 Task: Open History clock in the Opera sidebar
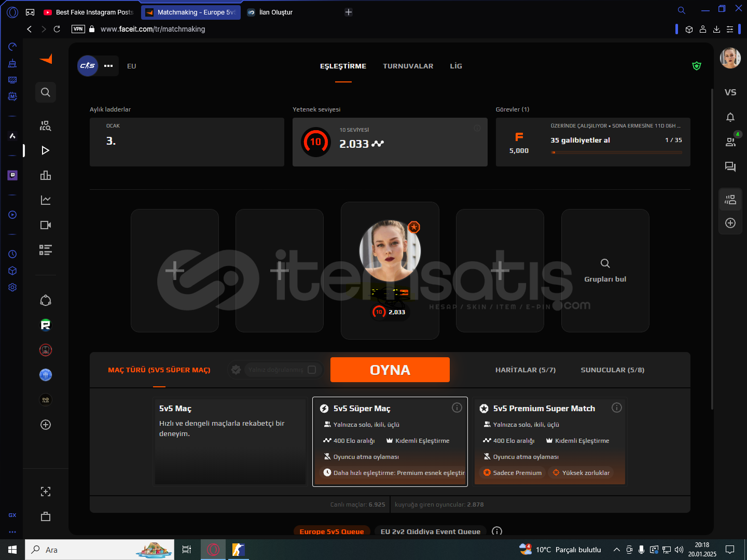click(x=12, y=254)
